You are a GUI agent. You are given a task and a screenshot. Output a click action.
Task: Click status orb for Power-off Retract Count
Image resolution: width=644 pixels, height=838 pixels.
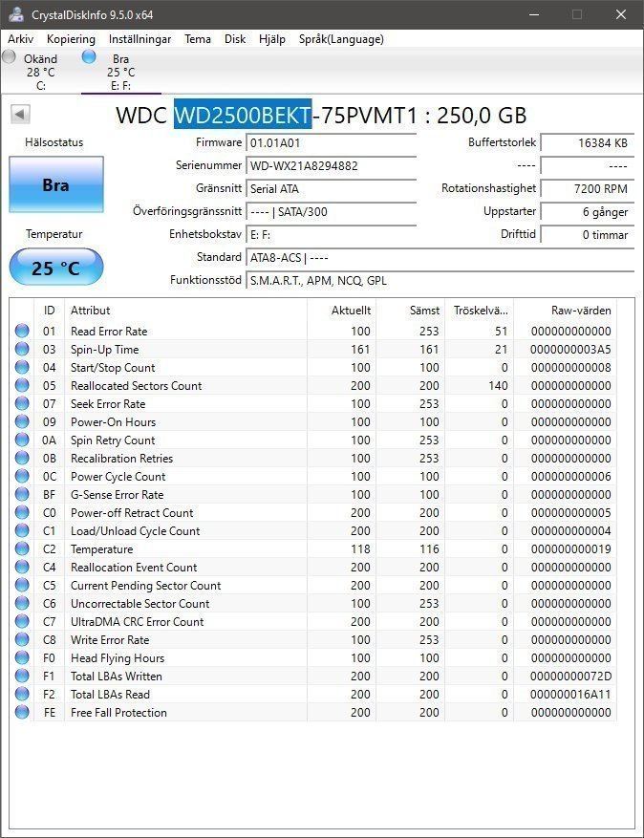[22, 512]
